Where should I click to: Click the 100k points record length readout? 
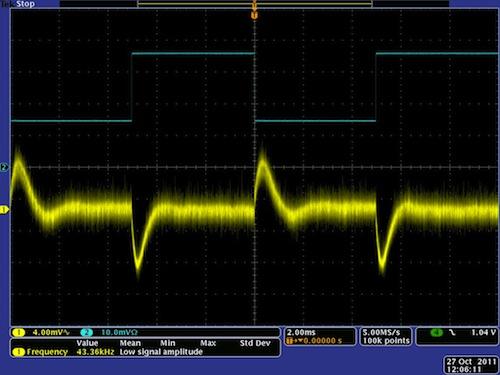coord(386,341)
